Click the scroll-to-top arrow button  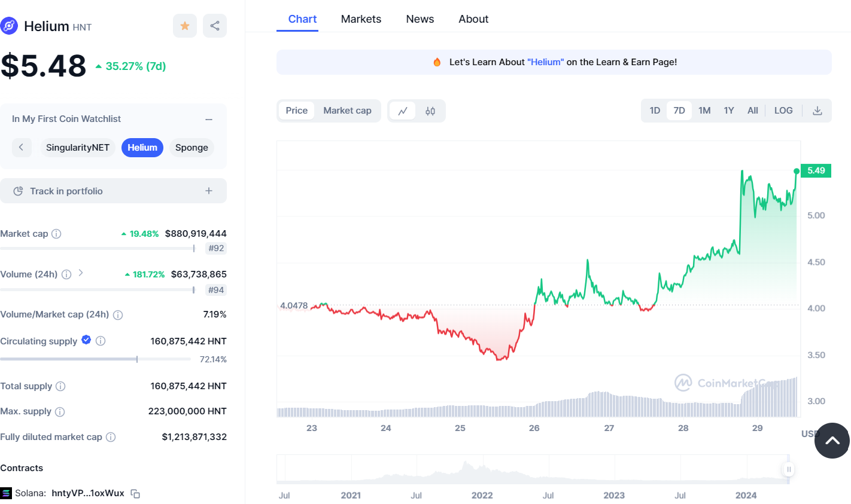pyautogui.click(x=832, y=441)
